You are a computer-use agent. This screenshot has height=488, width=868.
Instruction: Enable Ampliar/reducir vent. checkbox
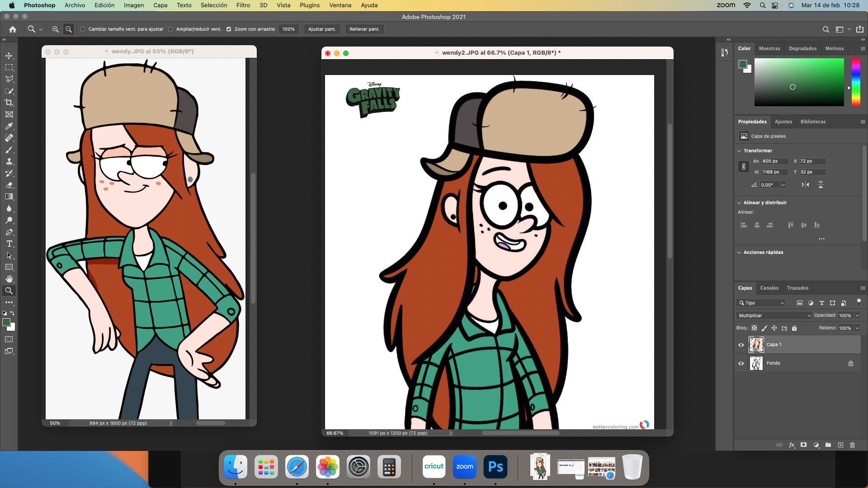[170, 29]
